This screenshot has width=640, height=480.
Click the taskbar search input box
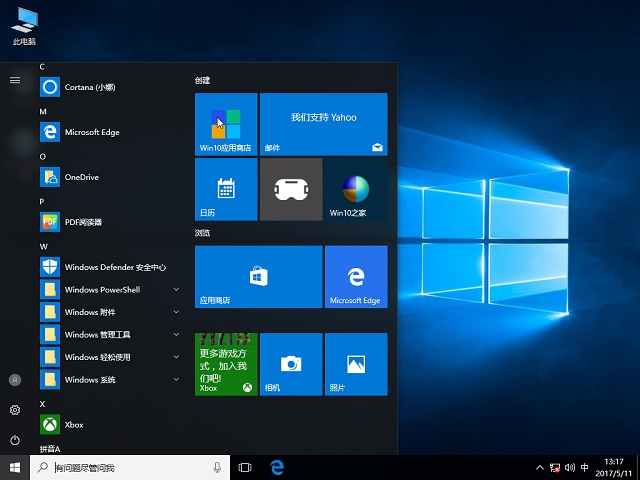click(130, 467)
